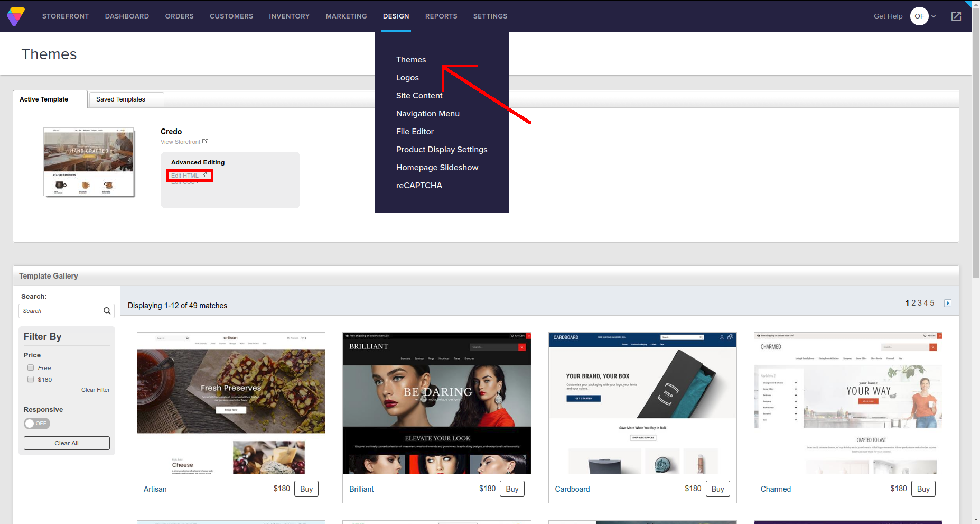Switch to Active Template tab
Screen dimensions: 980x524
click(x=50, y=99)
